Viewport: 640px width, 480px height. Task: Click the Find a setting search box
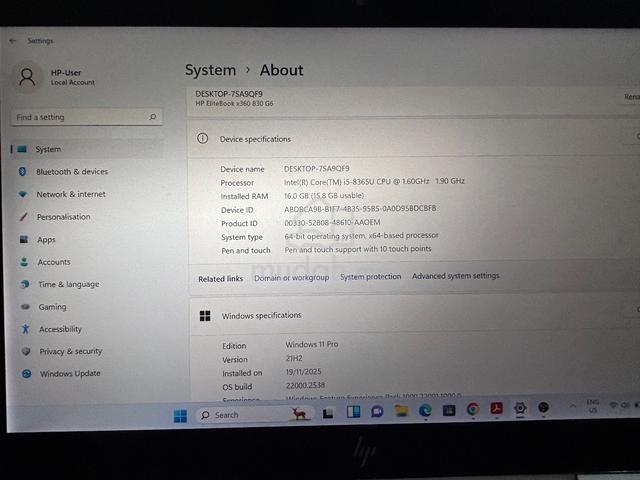(x=86, y=117)
